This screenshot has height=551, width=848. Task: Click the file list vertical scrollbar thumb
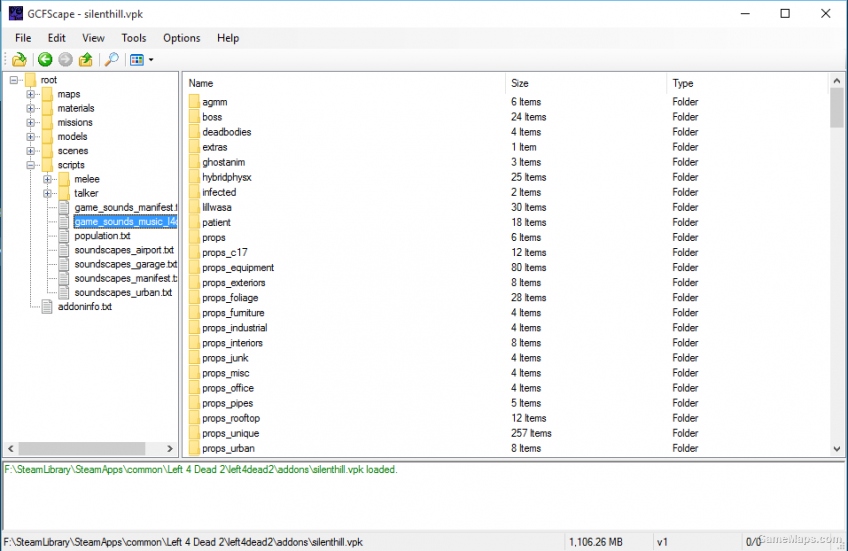pyautogui.click(x=837, y=108)
